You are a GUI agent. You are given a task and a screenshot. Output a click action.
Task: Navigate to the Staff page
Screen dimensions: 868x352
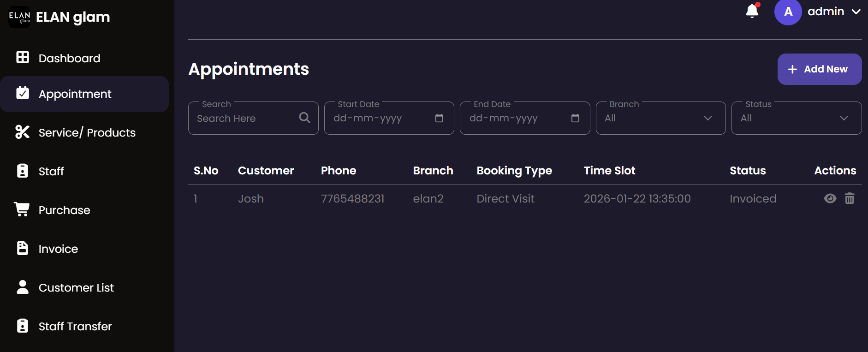[51, 171]
